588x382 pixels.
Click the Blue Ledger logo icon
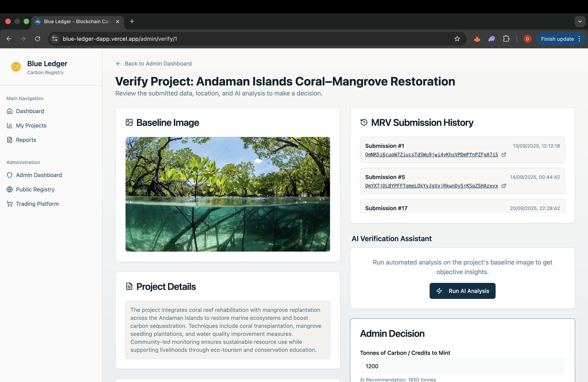[16, 67]
